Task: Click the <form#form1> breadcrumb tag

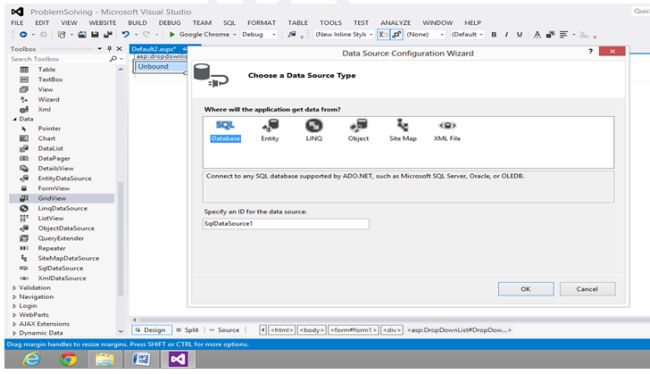Action: coord(353,330)
